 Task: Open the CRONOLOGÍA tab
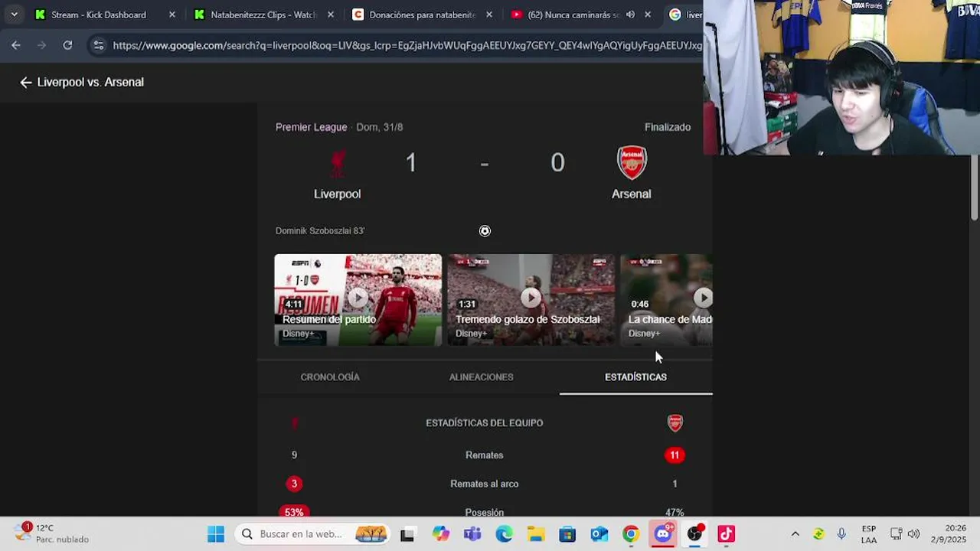coord(330,377)
